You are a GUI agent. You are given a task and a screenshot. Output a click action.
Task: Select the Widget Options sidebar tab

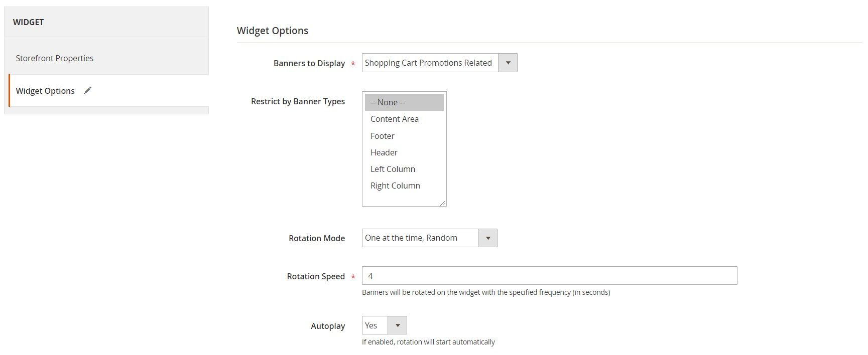[45, 91]
